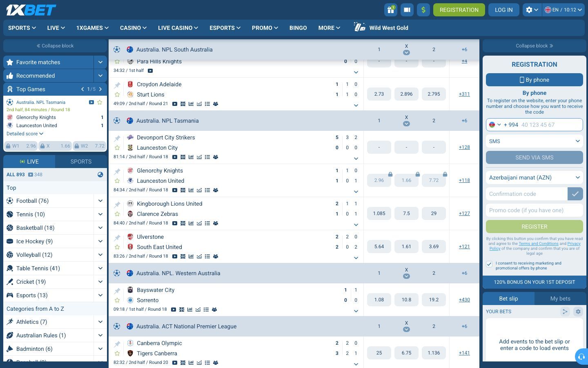
Task: Bet on odds 1.085 for Kingborough Lions United
Action: pos(379,213)
